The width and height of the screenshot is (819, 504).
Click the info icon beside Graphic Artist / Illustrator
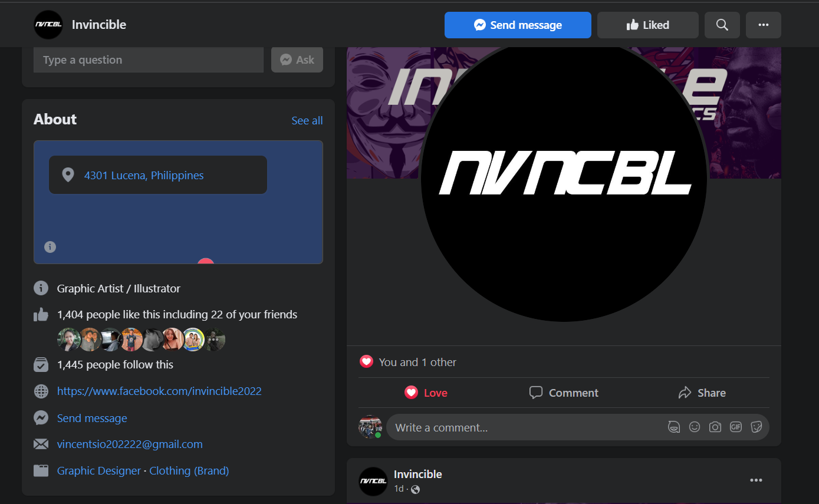click(x=41, y=288)
